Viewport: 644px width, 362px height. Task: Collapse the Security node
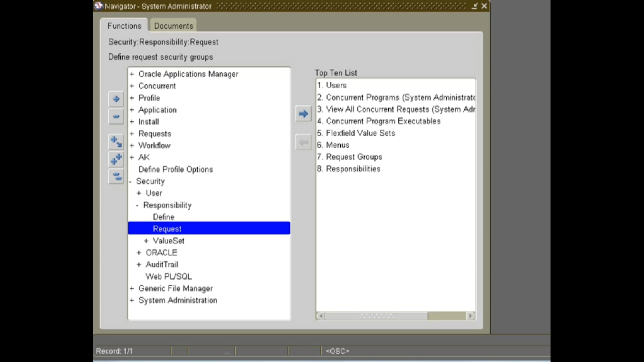[130, 181]
